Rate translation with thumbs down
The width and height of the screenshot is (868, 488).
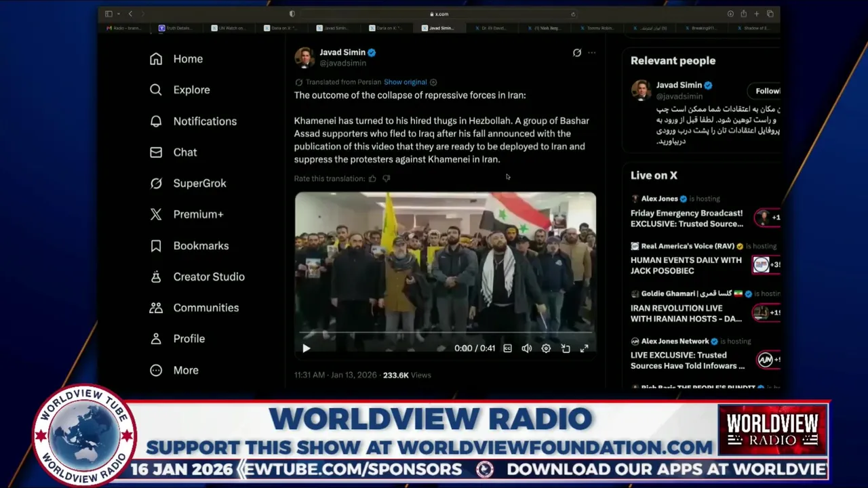pyautogui.click(x=386, y=178)
